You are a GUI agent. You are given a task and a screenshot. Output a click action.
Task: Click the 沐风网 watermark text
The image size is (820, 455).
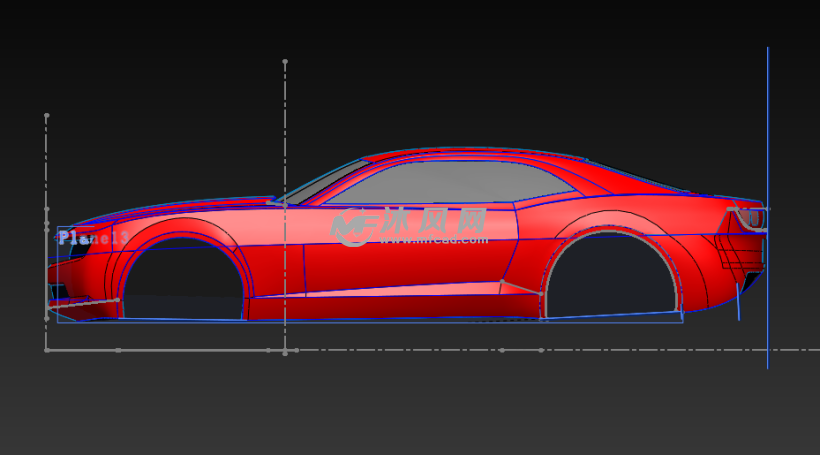coord(432,221)
